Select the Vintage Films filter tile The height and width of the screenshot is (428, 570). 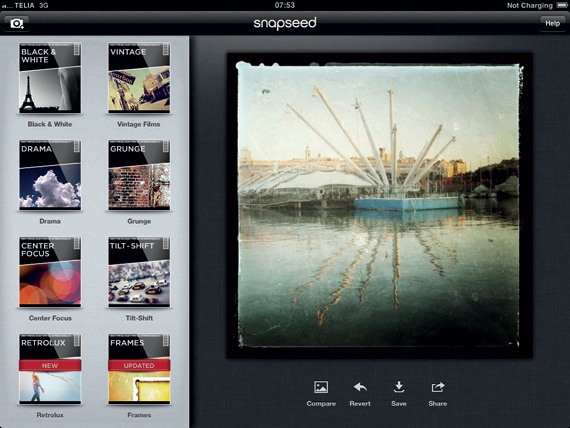(139, 78)
